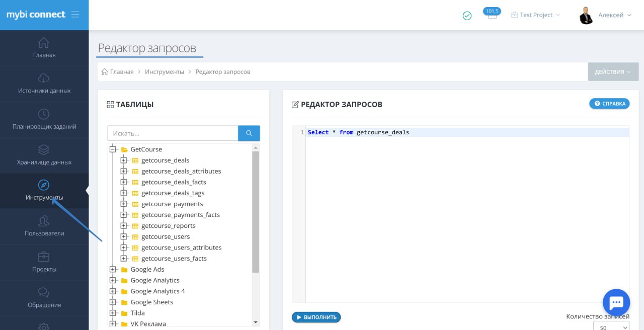Open the balance indicator showing 101,5
The width and height of the screenshot is (644, 330).
[x=492, y=14]
